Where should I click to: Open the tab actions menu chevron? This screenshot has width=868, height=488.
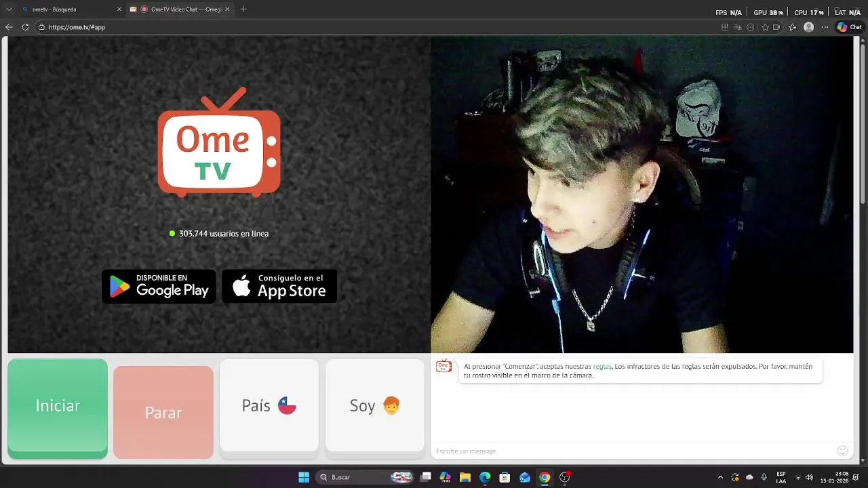coord(9,9)
